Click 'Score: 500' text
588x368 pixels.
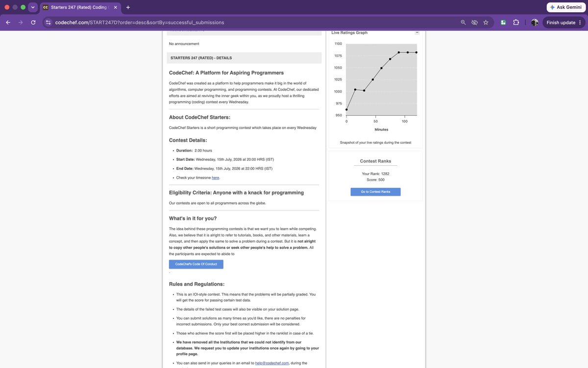pyautogui.click(x=375, y=180)
